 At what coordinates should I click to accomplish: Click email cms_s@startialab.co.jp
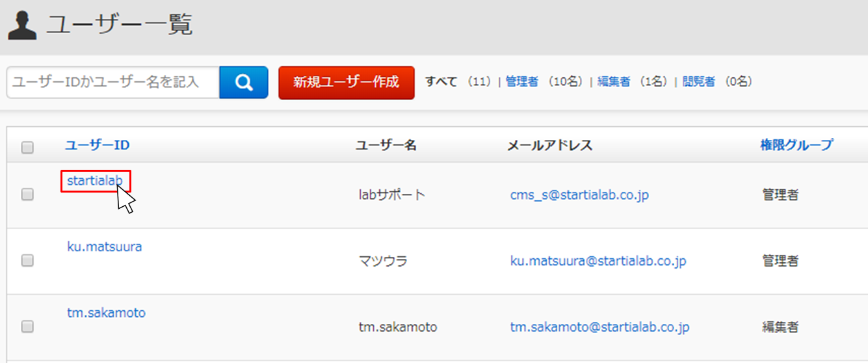(x=579, y=195)
